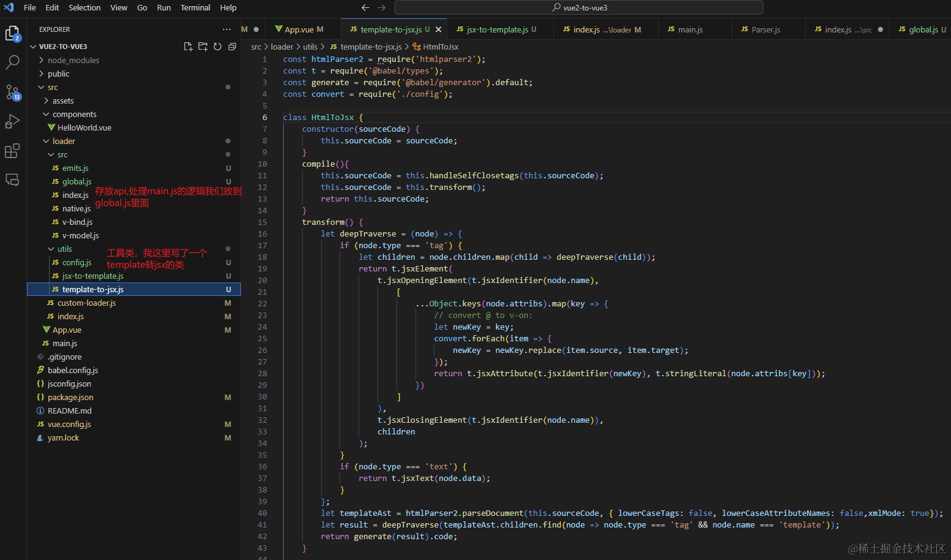
Task: Open the Explorer view in activity bar
Action: tap(12, 33)
